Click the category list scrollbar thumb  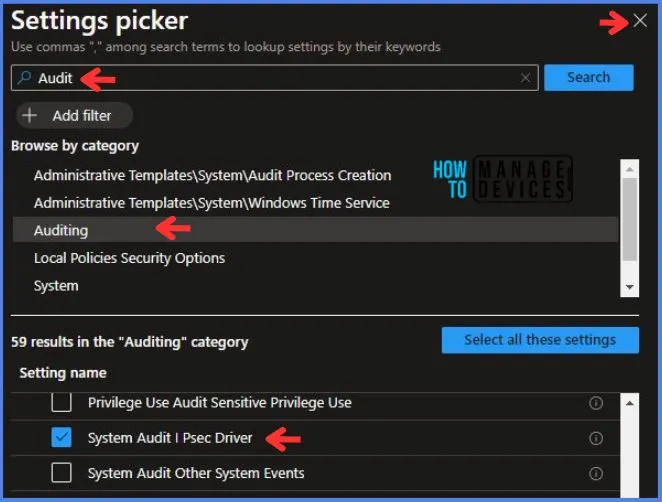629,220
